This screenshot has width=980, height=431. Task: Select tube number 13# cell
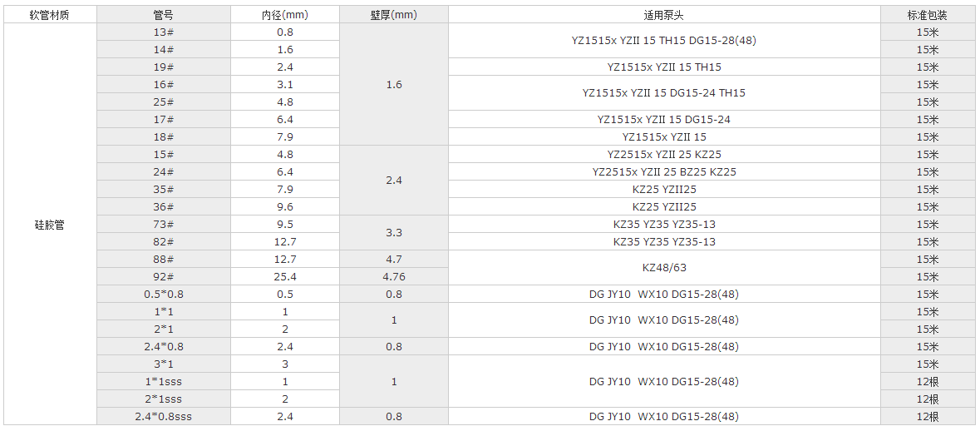(x=163, y=32)
